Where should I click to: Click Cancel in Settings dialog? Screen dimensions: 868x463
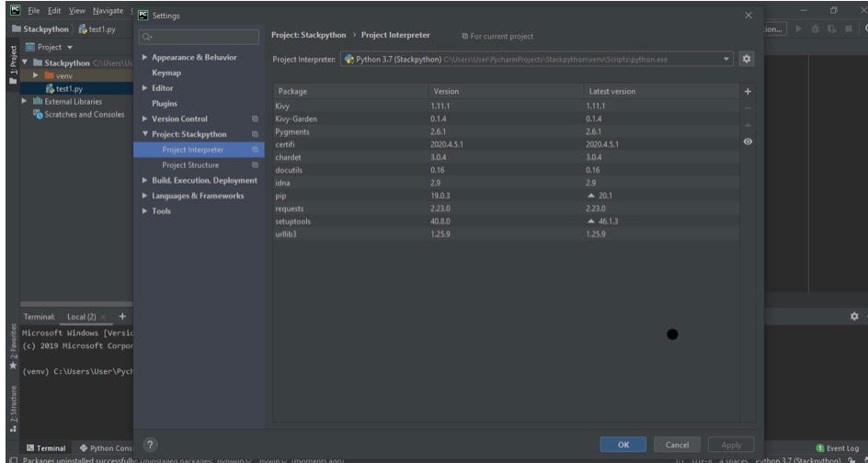pos(677,445)
